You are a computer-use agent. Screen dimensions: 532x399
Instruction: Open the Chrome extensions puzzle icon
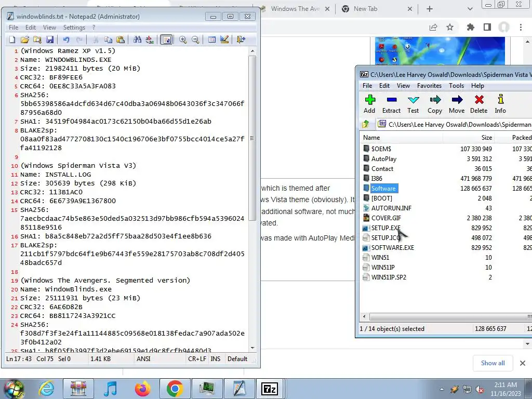[x=470, y=27]
